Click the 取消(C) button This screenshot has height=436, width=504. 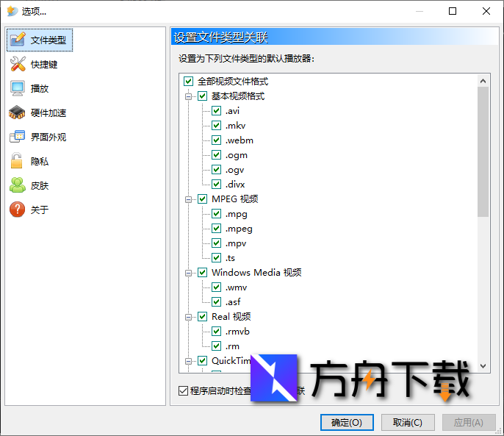point(408,422)
